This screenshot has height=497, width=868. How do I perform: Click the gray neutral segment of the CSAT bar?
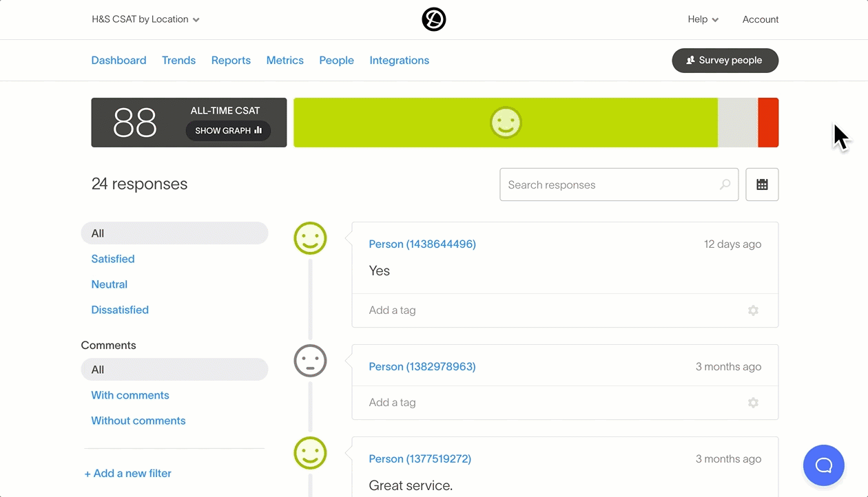point(738,123)
